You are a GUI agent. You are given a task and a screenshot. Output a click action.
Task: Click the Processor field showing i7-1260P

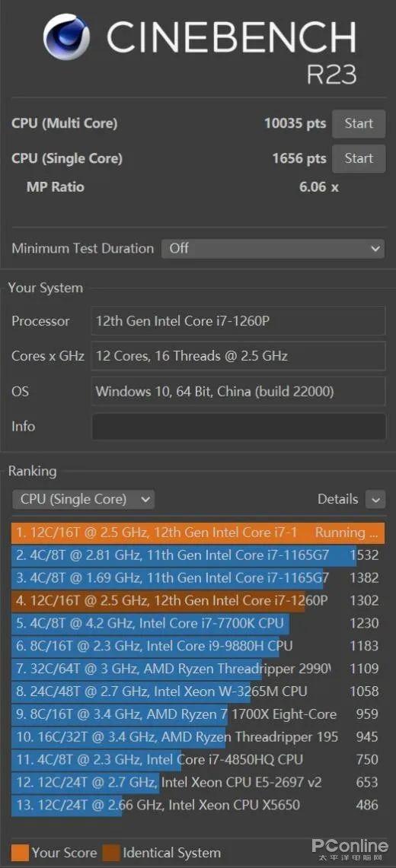tap(238, 321)
